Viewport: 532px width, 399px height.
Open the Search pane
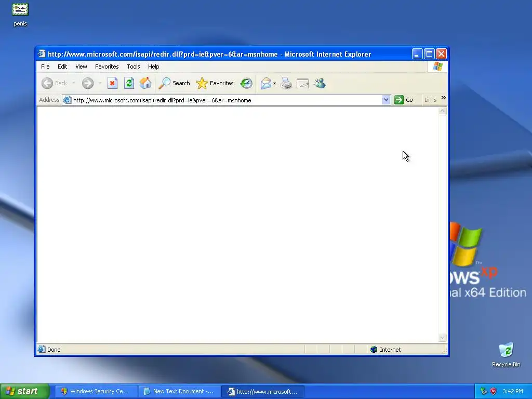(x=175, y=83)
